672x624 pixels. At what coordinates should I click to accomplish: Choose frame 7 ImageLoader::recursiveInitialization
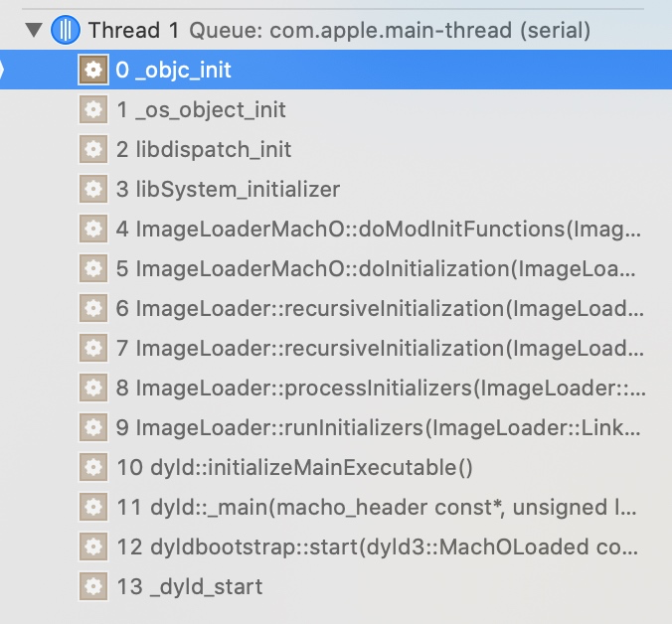coord(336,348)
